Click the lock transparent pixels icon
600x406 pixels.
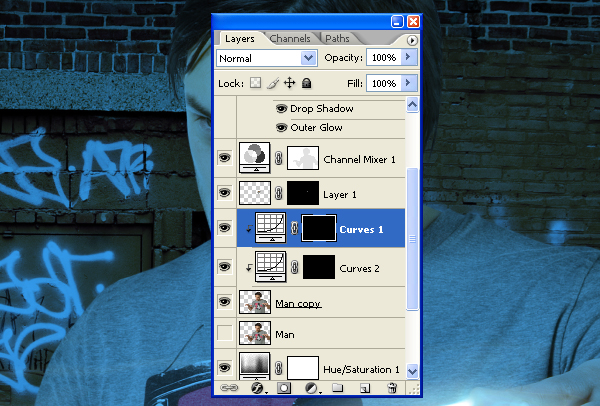pyautogui.click(x=255, y=83)
